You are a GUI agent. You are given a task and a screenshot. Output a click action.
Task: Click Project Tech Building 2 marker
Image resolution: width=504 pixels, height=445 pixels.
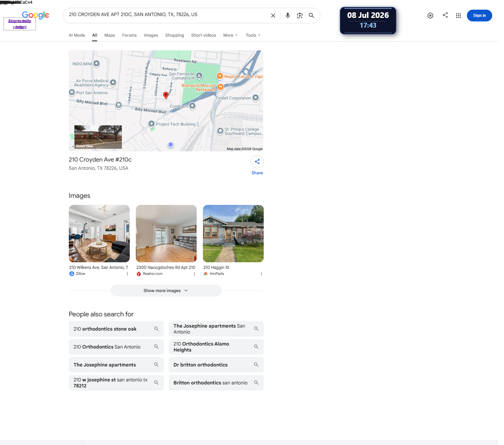point(151,124)
